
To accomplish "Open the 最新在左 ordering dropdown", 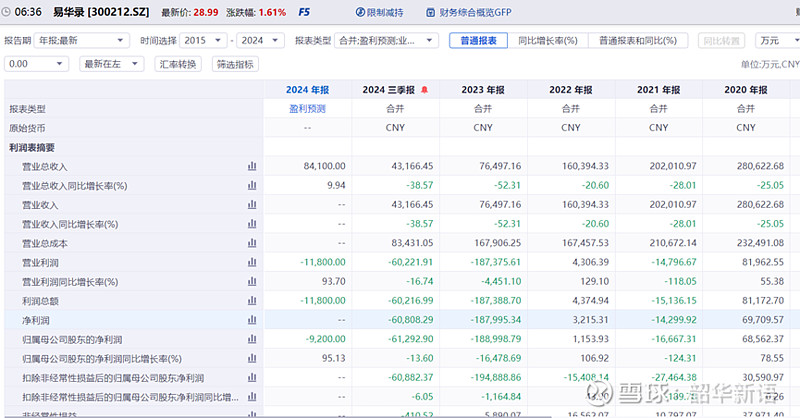I will tap(112, 64).
